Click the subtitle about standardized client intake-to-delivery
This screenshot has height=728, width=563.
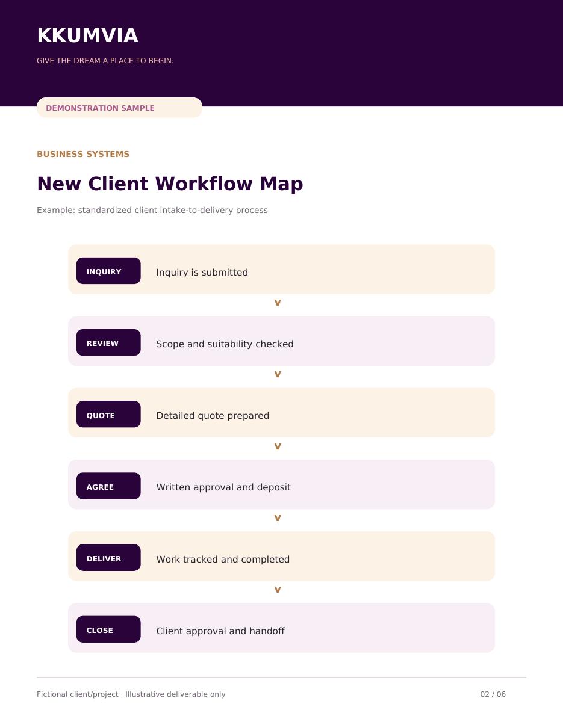coord(152,210)
